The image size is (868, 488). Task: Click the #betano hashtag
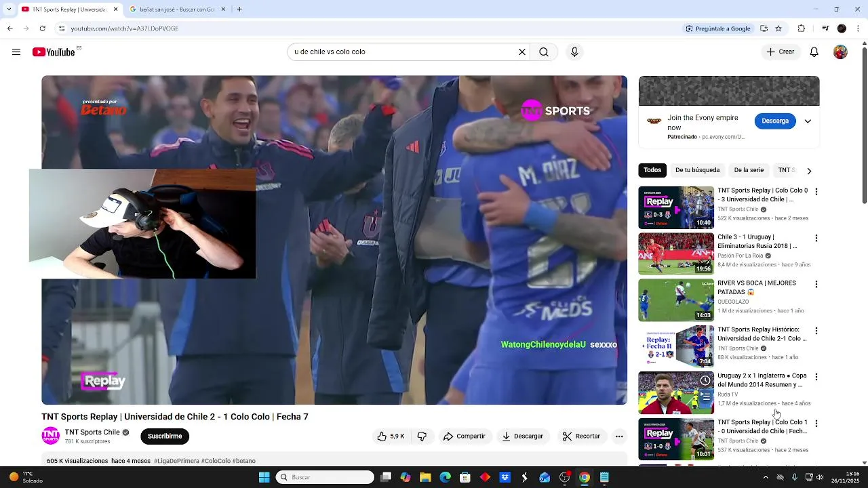[x=244, y=461]
